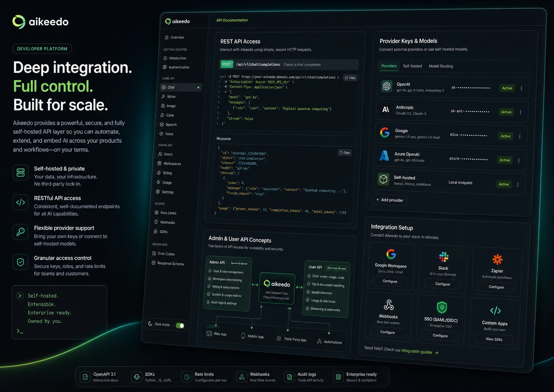Configure SSO (SAML/OIDC)

coord(440,336)
